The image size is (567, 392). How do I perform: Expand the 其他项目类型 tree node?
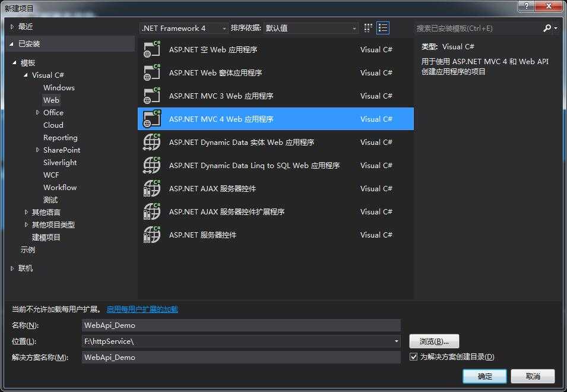pos(26,225)
